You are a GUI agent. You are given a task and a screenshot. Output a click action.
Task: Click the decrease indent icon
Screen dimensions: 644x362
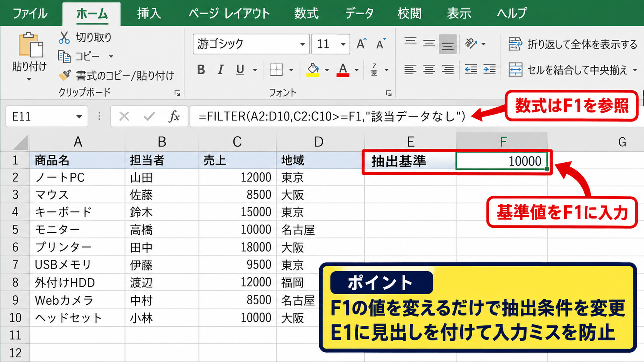point(471,70)
